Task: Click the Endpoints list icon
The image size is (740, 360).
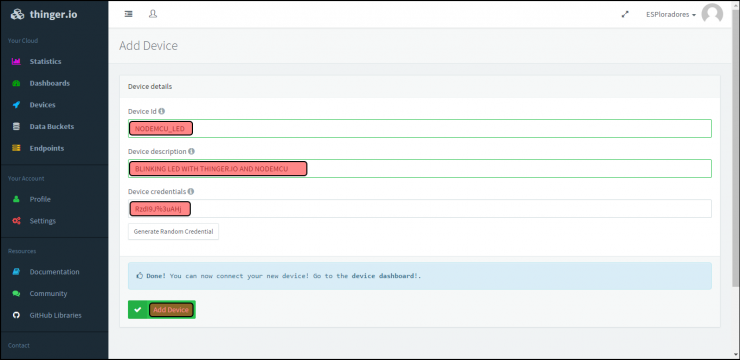Action: (16, 148)
